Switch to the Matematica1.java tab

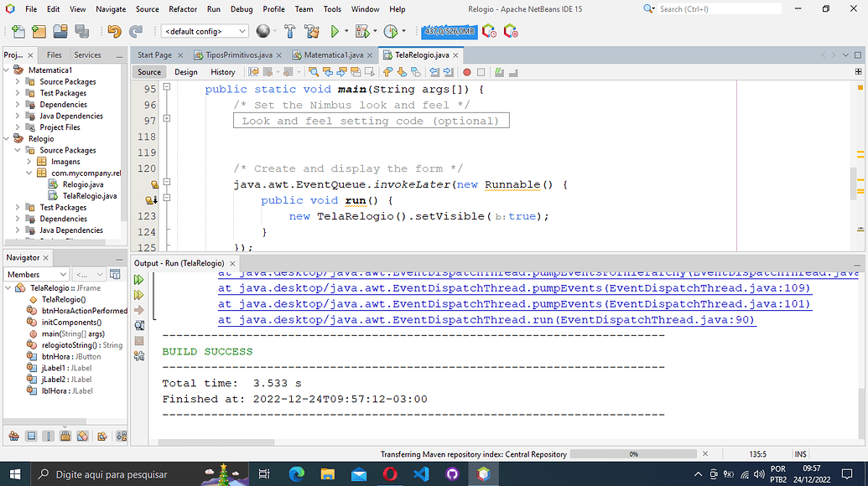pos(334,53)
